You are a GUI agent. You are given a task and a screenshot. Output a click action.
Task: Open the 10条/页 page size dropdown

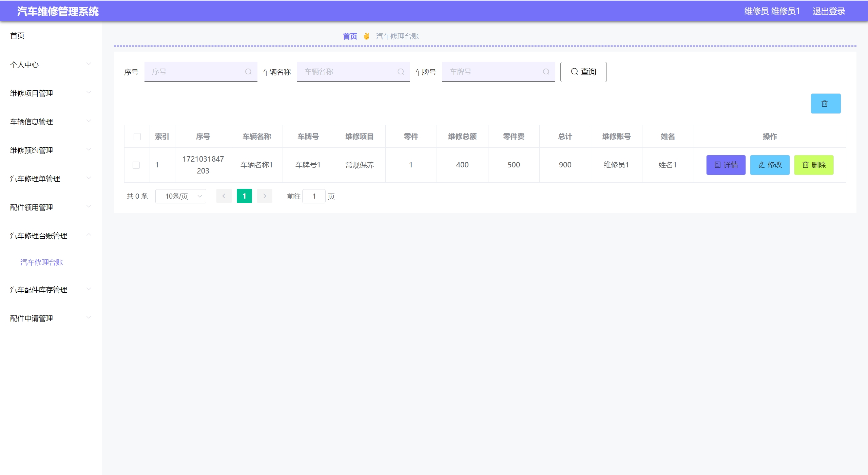coord(180,196)
